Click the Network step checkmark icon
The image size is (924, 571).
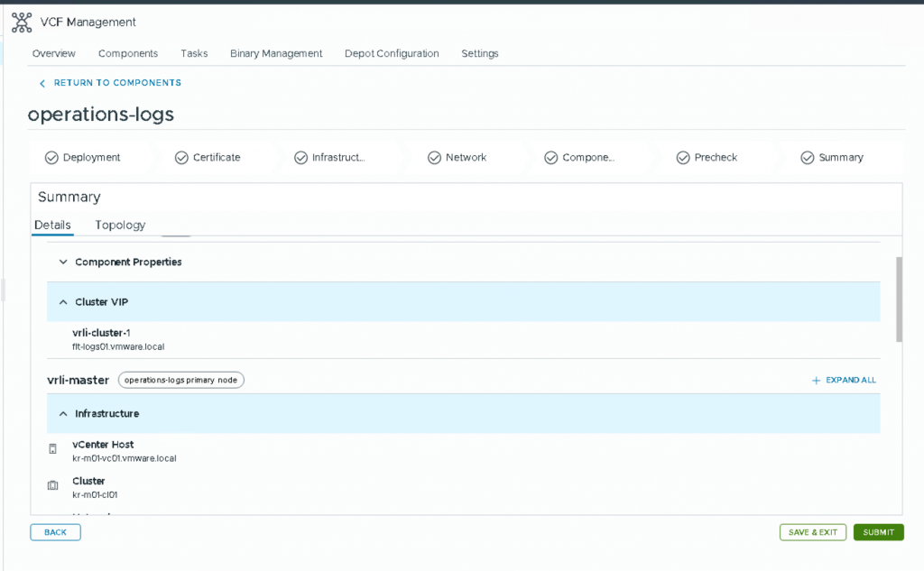tap(434, 158)
